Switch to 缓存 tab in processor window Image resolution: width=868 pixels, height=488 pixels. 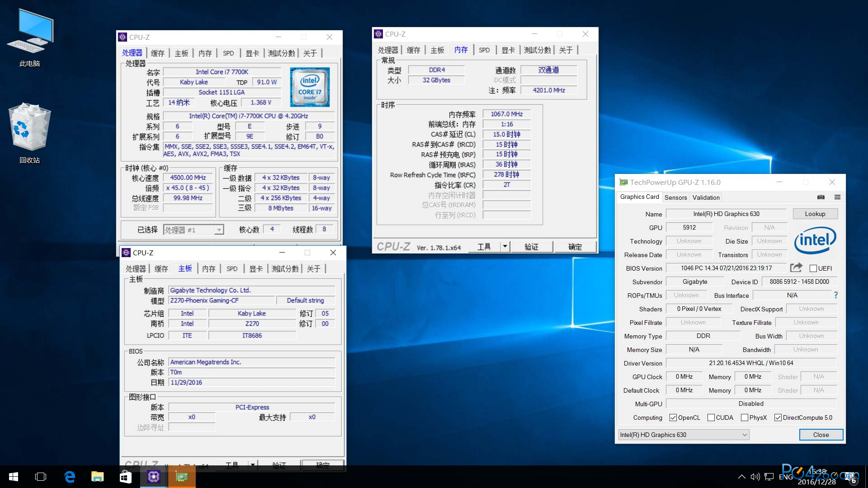pos(157,53)
